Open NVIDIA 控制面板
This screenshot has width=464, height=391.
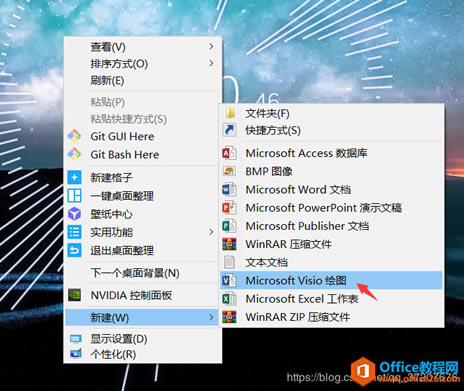(143, 295)
